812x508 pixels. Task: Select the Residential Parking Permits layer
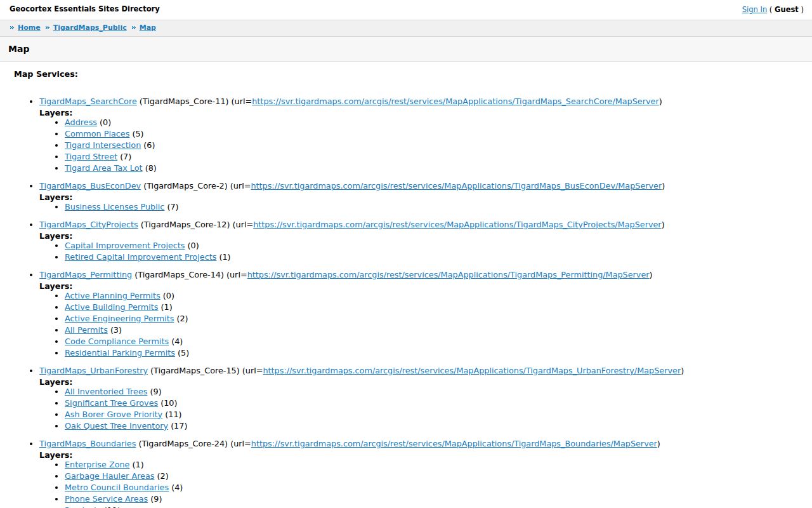(x=120, y=353)
